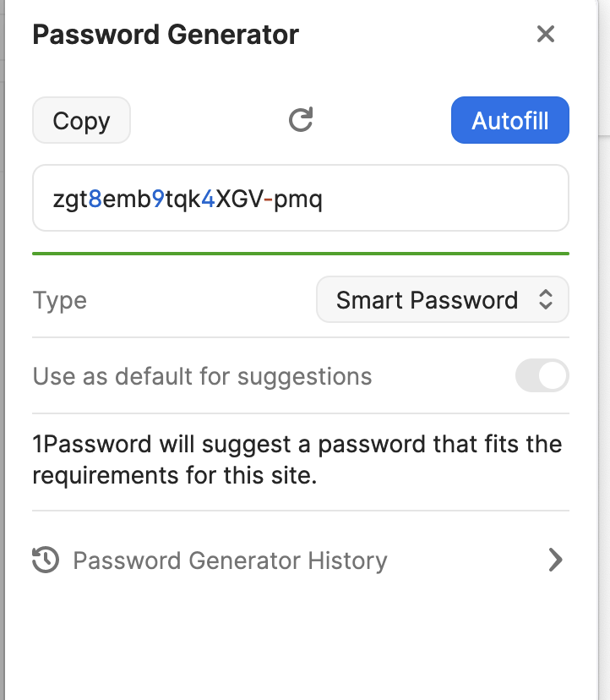Image resolution: width=610 pixels, height=700 pixels.
Task: Copy the generated password
Action: pyautogui.click(x=81, y=121)
